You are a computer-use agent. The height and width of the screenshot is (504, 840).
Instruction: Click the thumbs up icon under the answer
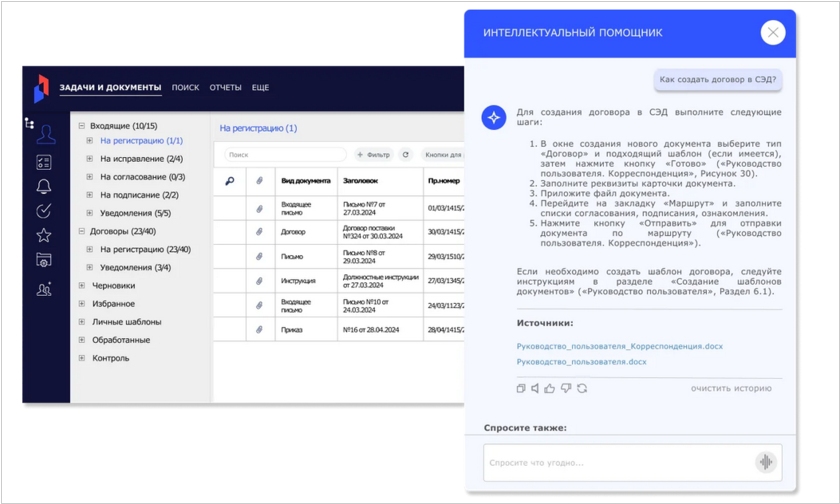pos(550,388)
